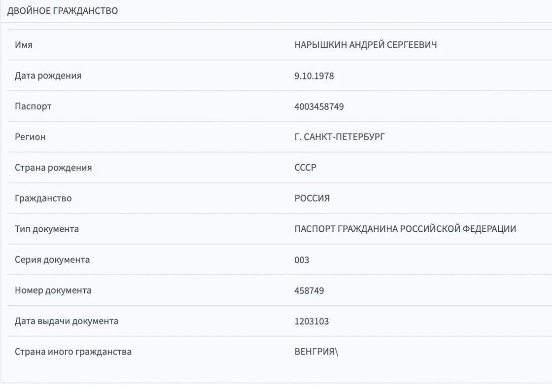Click the Страна рождения label
This screenshot has height=392, width=552.
tap(53, 168)
